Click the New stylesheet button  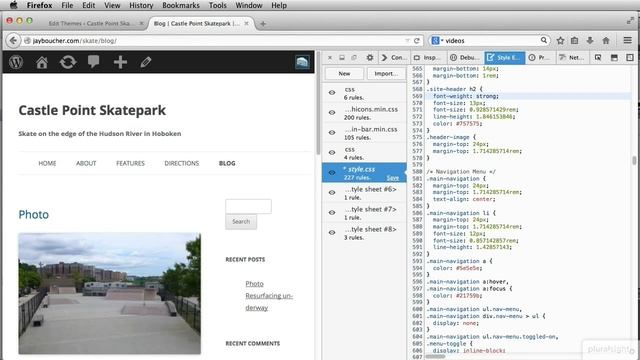point(344,73)
